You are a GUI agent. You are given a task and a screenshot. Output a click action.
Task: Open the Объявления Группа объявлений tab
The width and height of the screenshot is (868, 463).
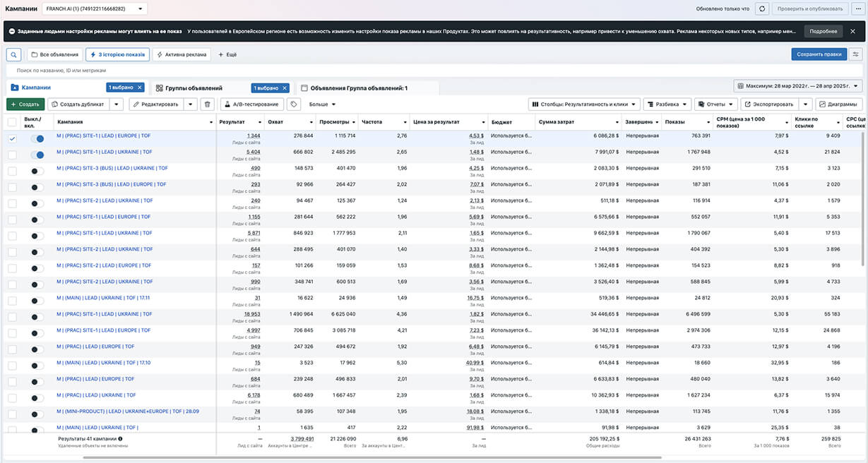(354, 88)
